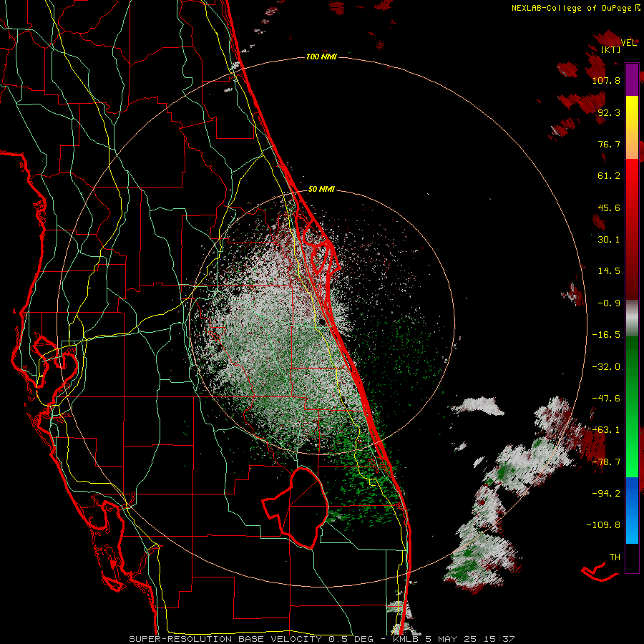Select the 76.7 scale value

609,144
